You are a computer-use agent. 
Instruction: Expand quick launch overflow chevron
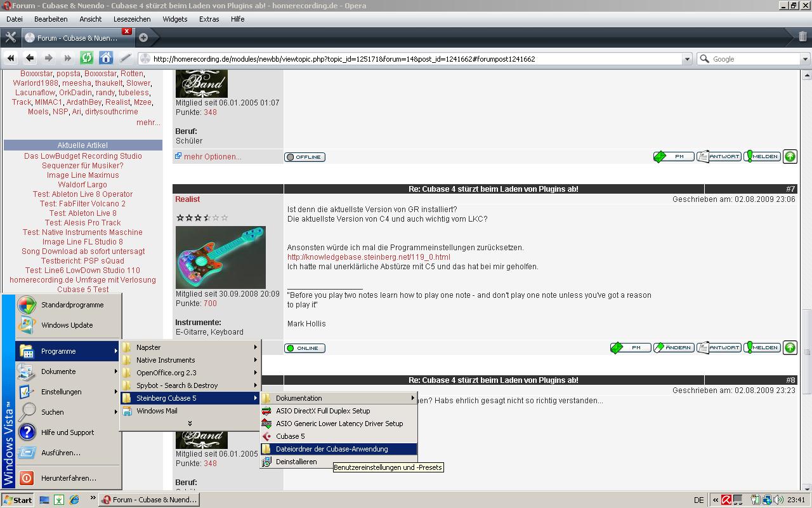[x=93, y=498]
